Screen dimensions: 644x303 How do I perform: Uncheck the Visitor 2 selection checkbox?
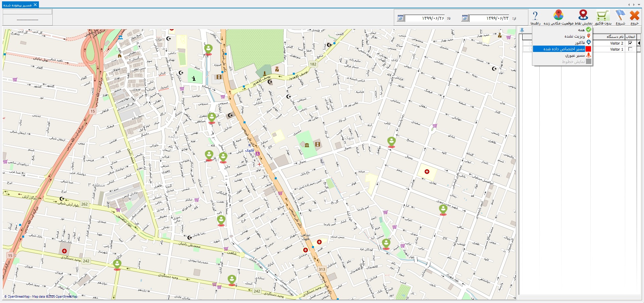(630, 43)
